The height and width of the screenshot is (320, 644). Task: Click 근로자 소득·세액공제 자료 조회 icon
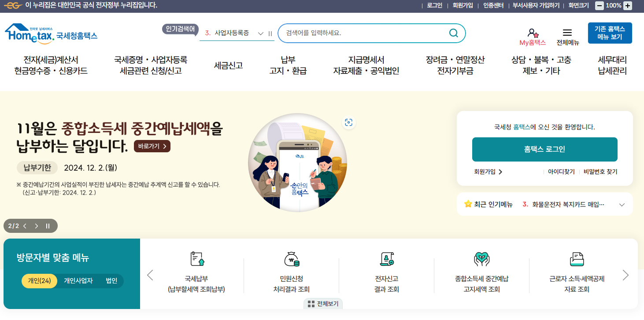[x=577, y=259]
